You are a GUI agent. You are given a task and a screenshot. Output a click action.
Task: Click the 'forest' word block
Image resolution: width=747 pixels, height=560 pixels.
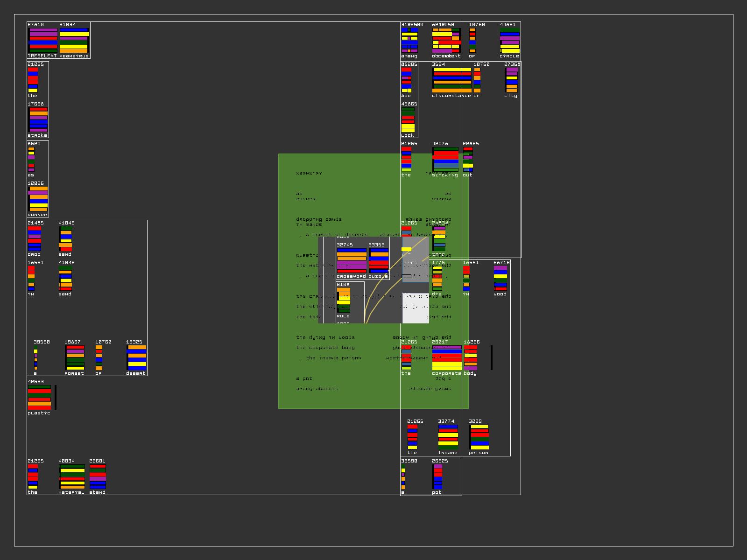(75, 357)
